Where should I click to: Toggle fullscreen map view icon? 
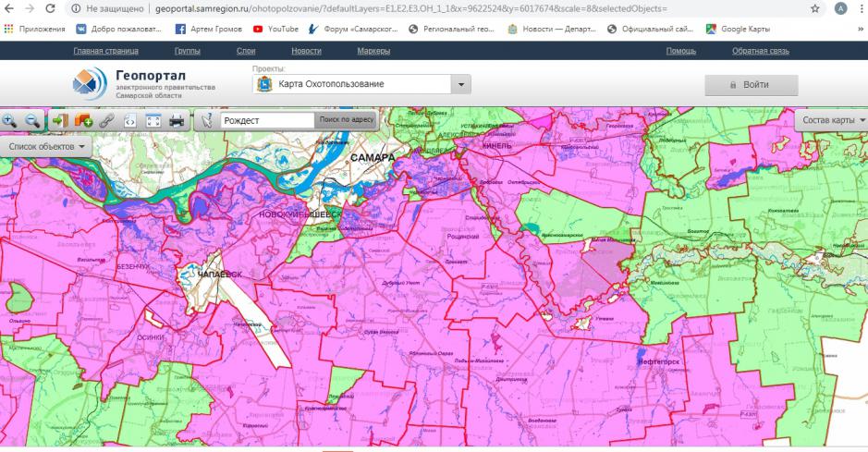153,120
